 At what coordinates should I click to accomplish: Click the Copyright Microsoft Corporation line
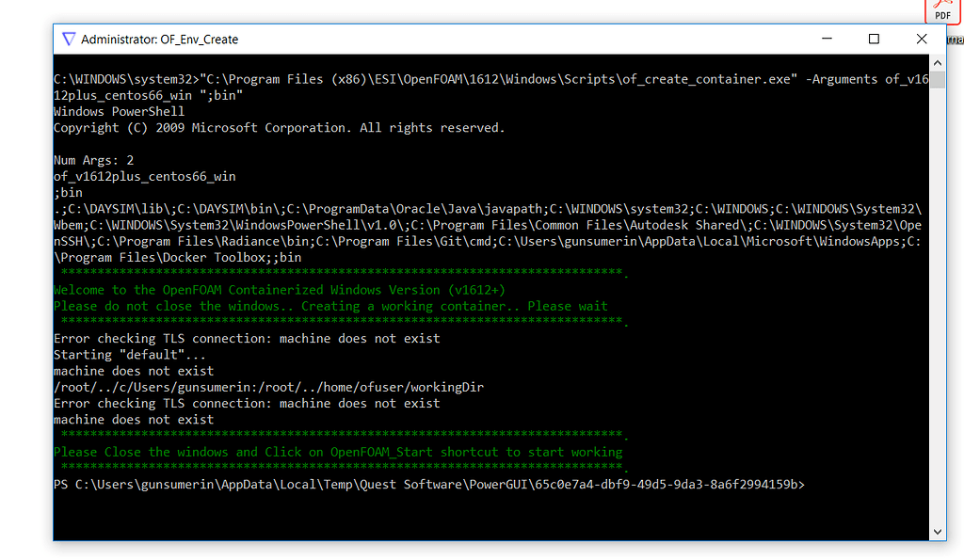[x=279, y=128]
